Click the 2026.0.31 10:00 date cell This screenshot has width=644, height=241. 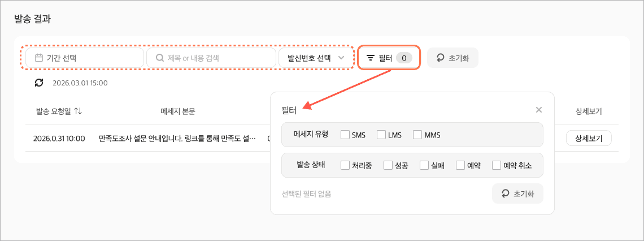[x=59, y=138]
